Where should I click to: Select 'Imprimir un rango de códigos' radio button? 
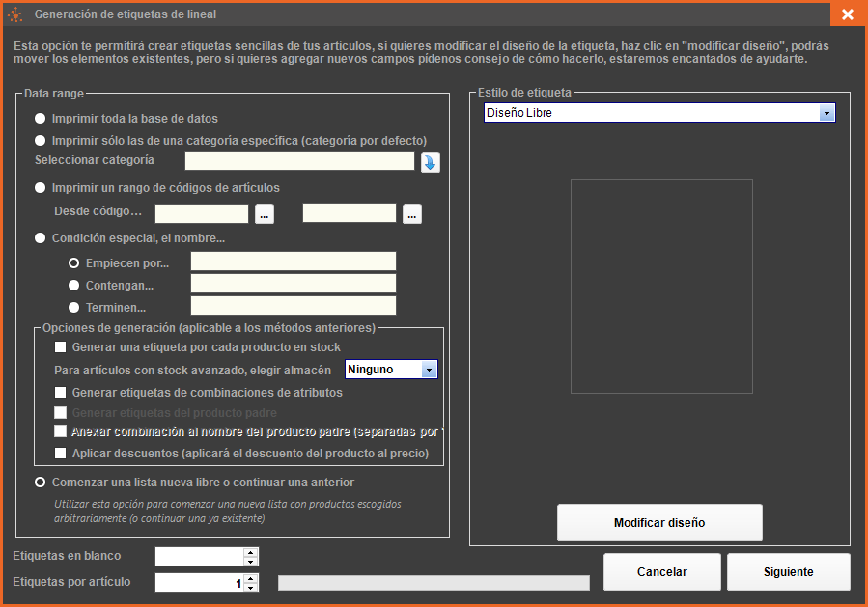[40, 188]
